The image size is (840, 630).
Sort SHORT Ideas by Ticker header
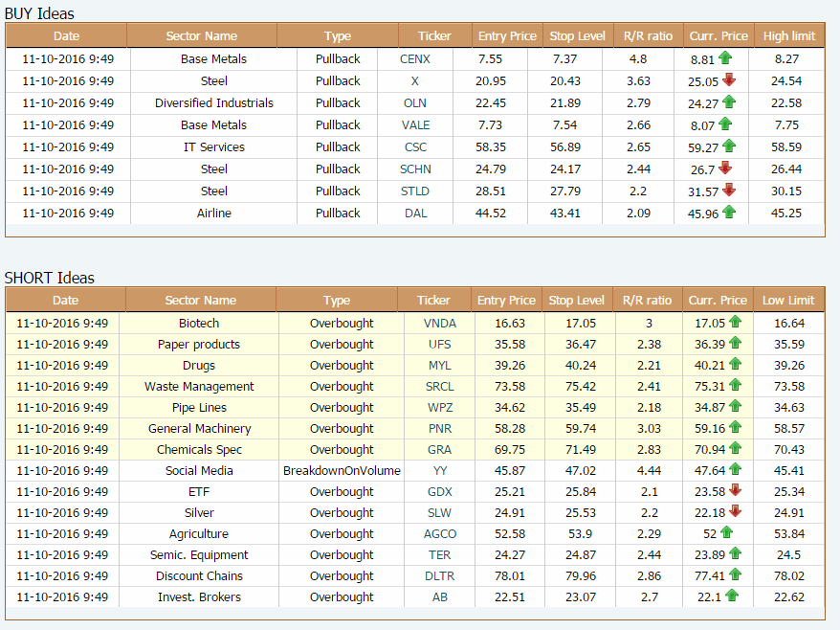point(434,301)
